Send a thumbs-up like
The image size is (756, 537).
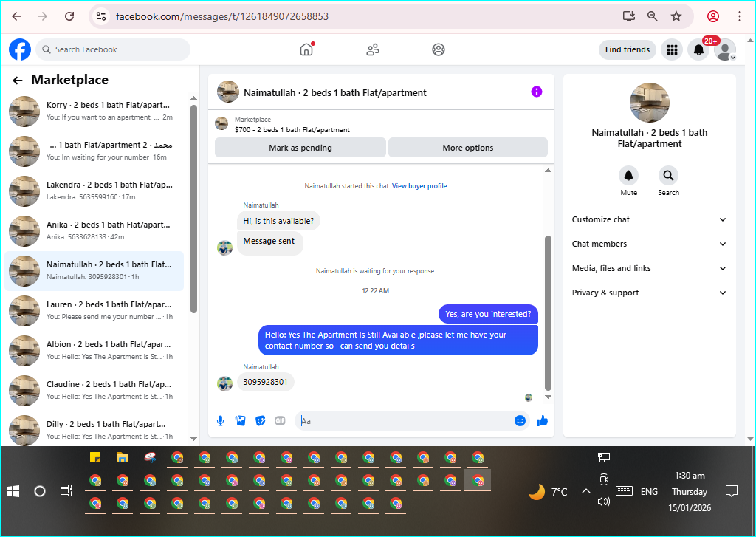pos(542,421)
